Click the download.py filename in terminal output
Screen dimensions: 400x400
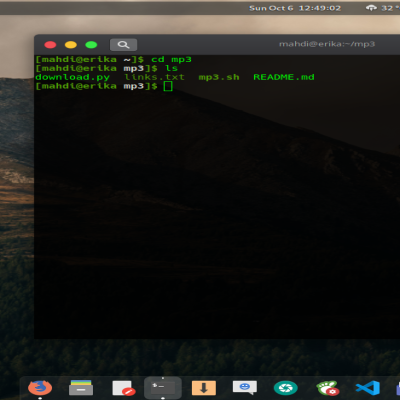point(72,77)
